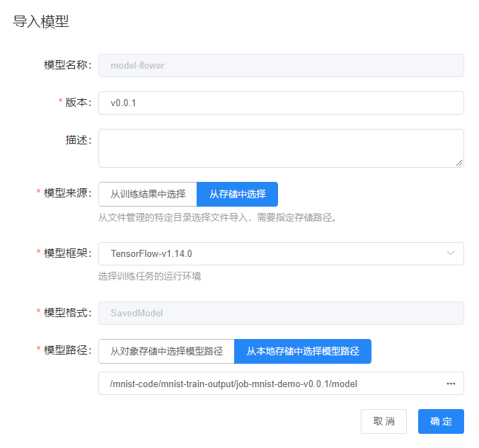Image resolution: width=479 pixels, height=448 pixels.
Task: Click the 导入模型 dialog title
Action: click(x=41, y=21)
